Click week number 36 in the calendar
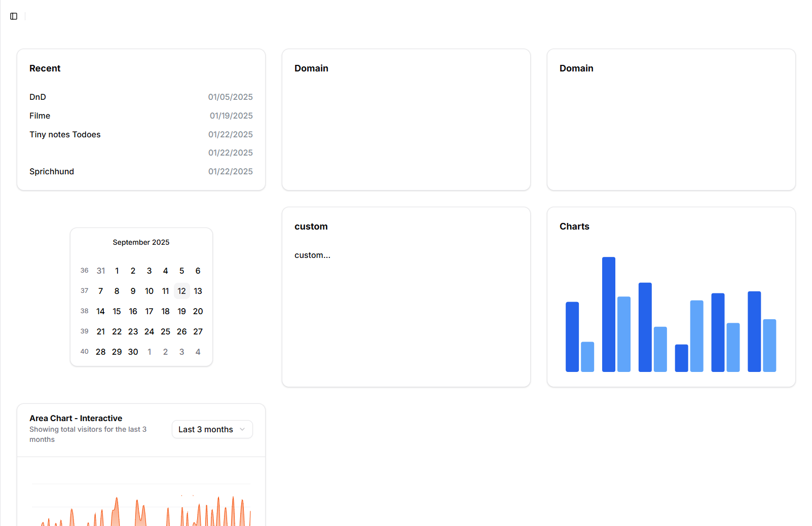 [84, 271]
